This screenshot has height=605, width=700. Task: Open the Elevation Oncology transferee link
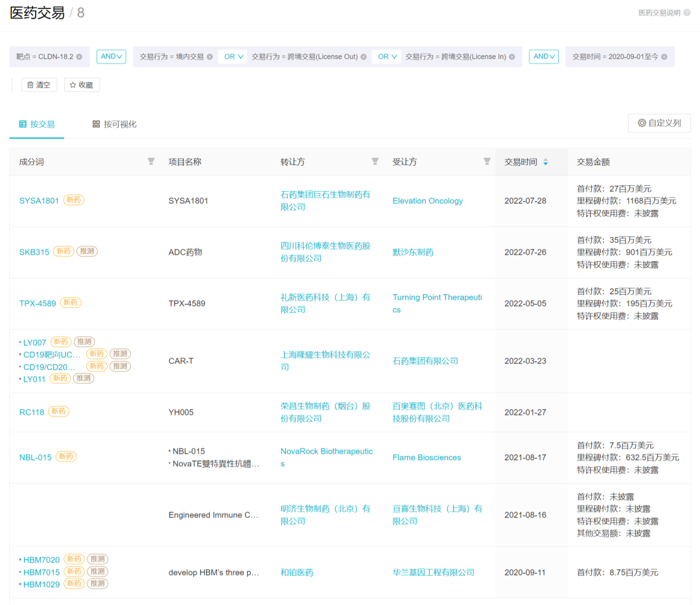tap(427, 201)
